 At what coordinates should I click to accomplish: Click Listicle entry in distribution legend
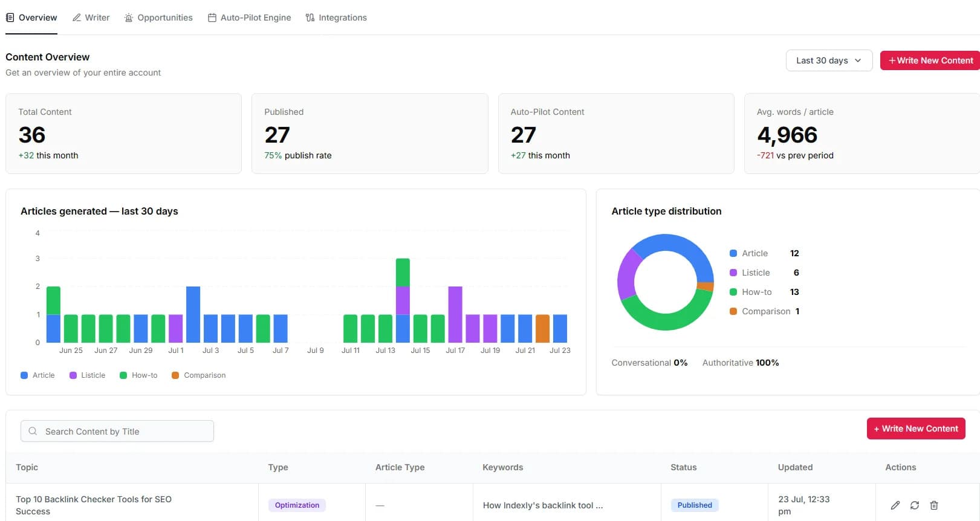(764, 273)
